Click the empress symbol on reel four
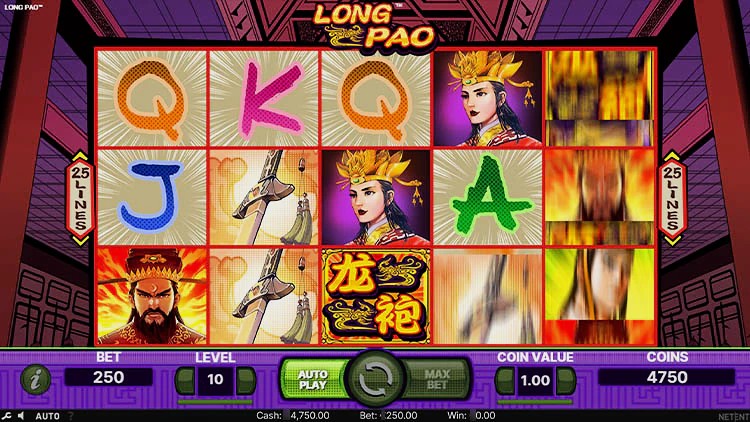Screen dimensions: 750x422 (x=487, y=98)
